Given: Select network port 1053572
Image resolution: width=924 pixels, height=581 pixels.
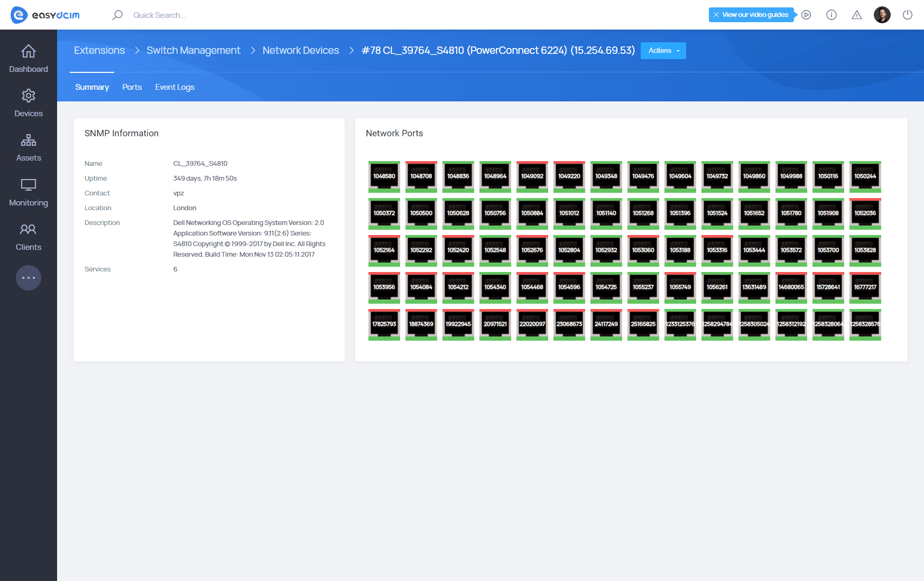Looking at the screenshot, I should tap(791, 250).
